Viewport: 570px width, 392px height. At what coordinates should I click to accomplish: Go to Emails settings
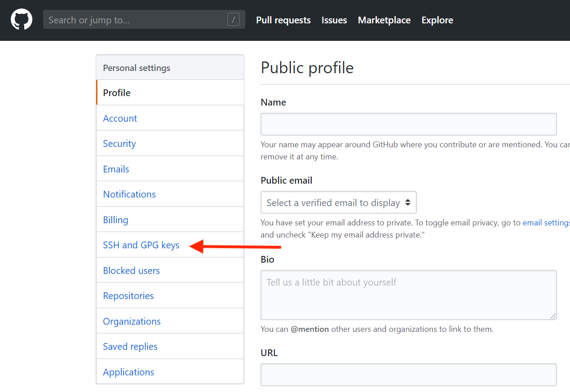pos(116,169)
